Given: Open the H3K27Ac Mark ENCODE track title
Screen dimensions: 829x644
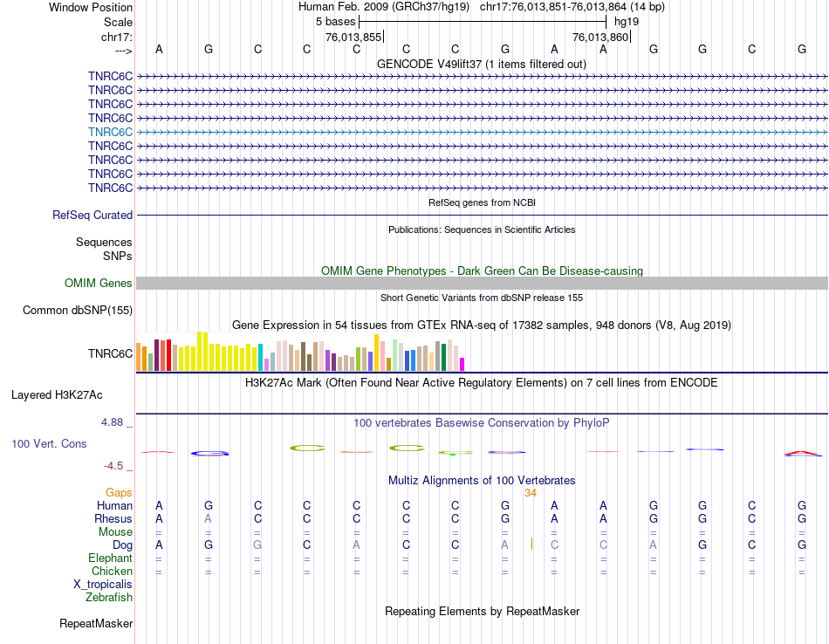Looking at the screenshot, I should [482, 383].
